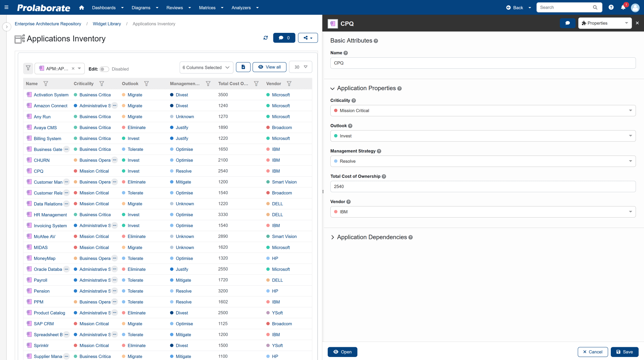Click HR Management total cost 3330
Image resolution: width=644 pixels, height=360 pixels.
[x=223, y=215]
